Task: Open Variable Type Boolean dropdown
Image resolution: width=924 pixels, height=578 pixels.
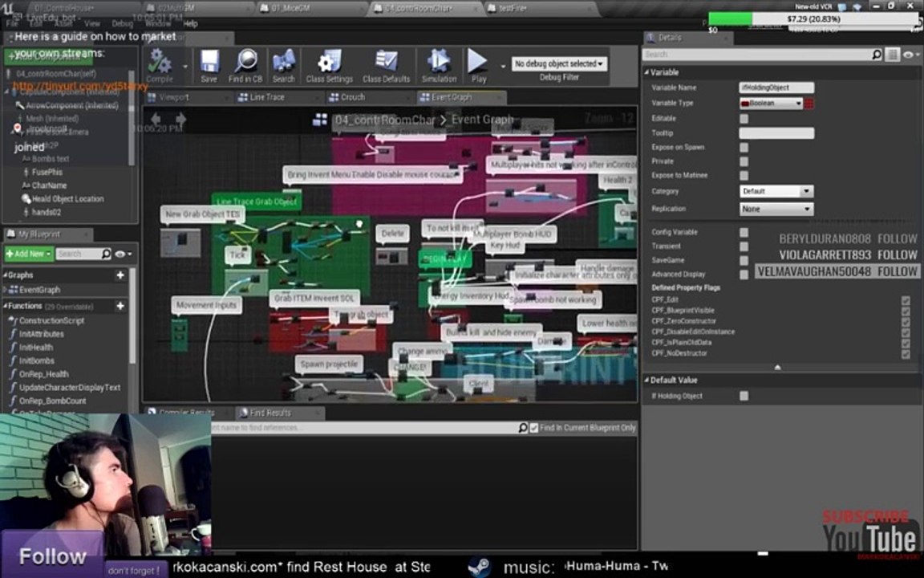Action: [772, 104]
